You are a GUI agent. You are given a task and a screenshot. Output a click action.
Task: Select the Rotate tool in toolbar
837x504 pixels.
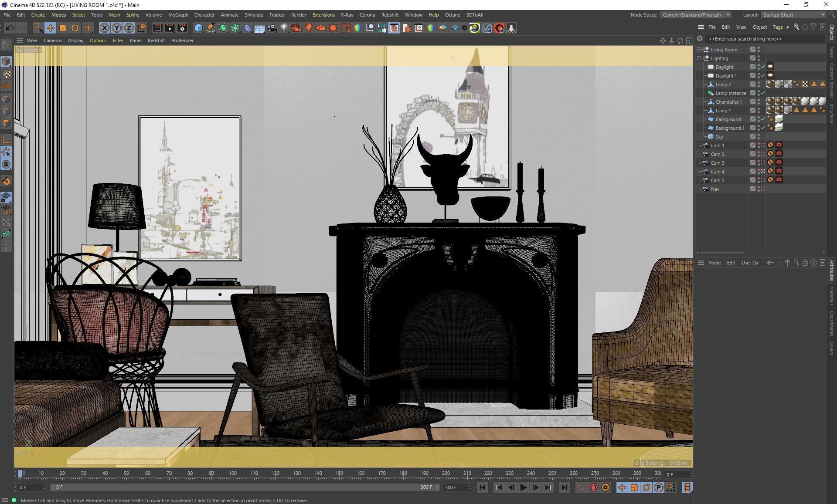[75, 28]
